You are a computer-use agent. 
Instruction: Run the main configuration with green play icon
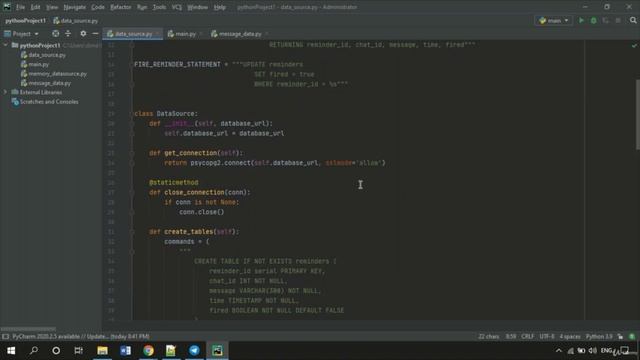pos(581,20)
